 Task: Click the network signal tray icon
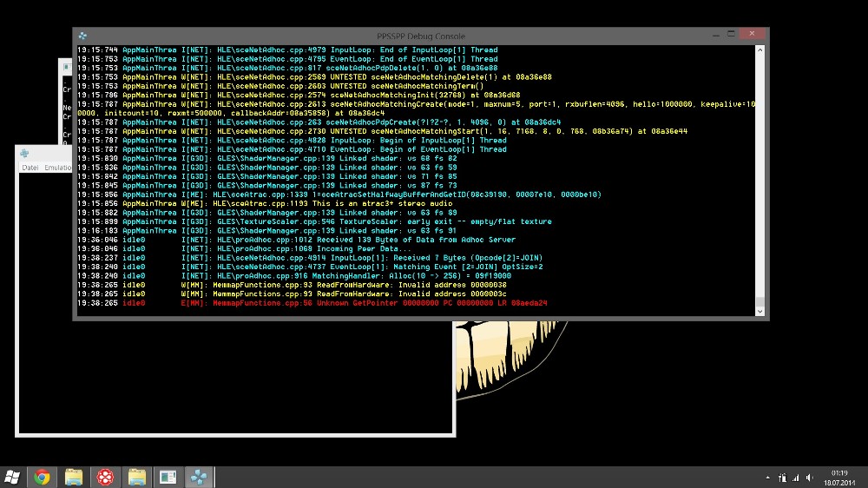pyautogui.click(x=796, y=477)
